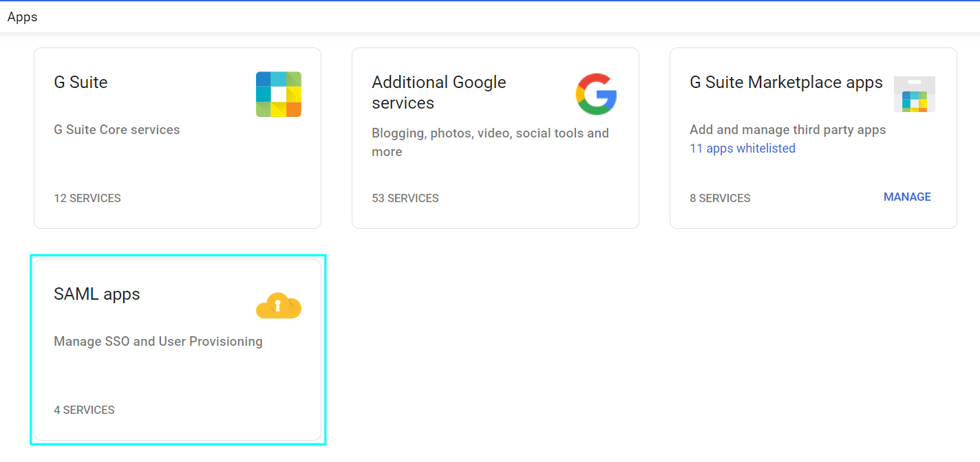Click Add and manage third party apps text
The image size is (980, 462).
[x=787, y=130]
